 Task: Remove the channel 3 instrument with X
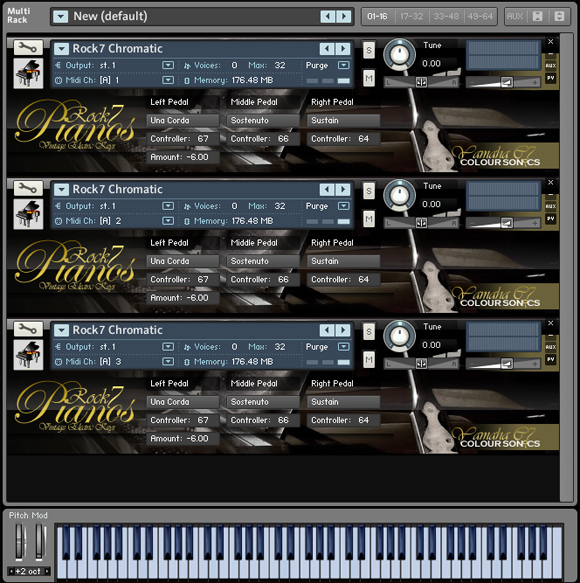(x=551, y=323)
